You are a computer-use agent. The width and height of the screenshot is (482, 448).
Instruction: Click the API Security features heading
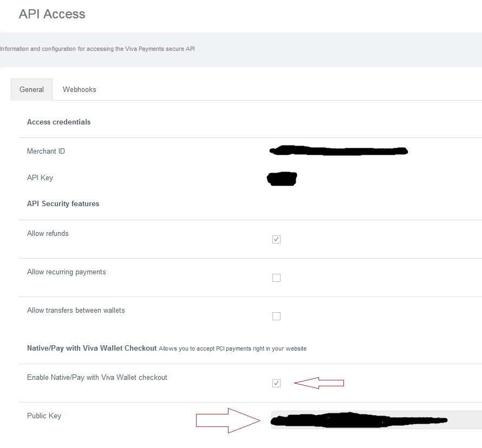click(x=63, y=203)
